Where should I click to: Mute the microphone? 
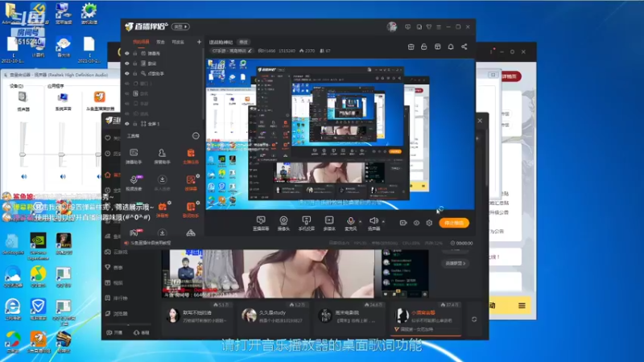[350, 224]
